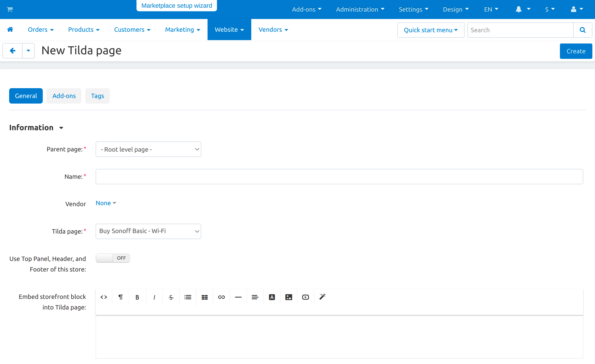Click the HTML source code icon
595x364 pixels.
click(104, 297)
